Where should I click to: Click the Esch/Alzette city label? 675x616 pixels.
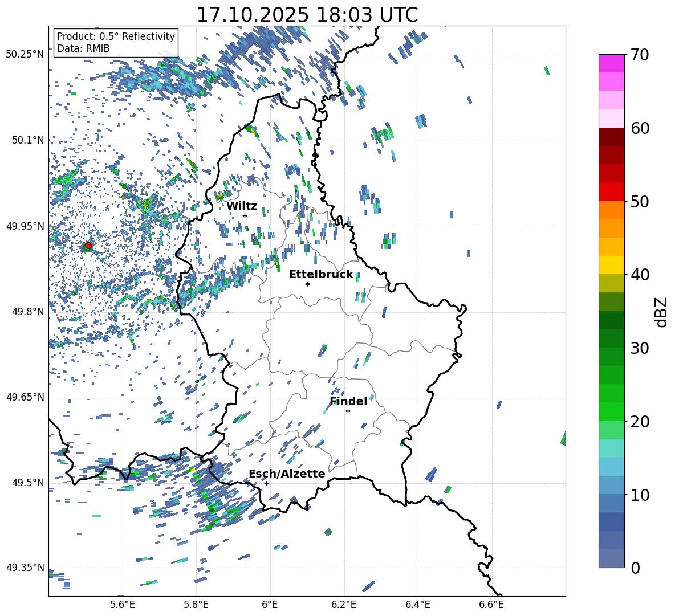pos(287,474)
